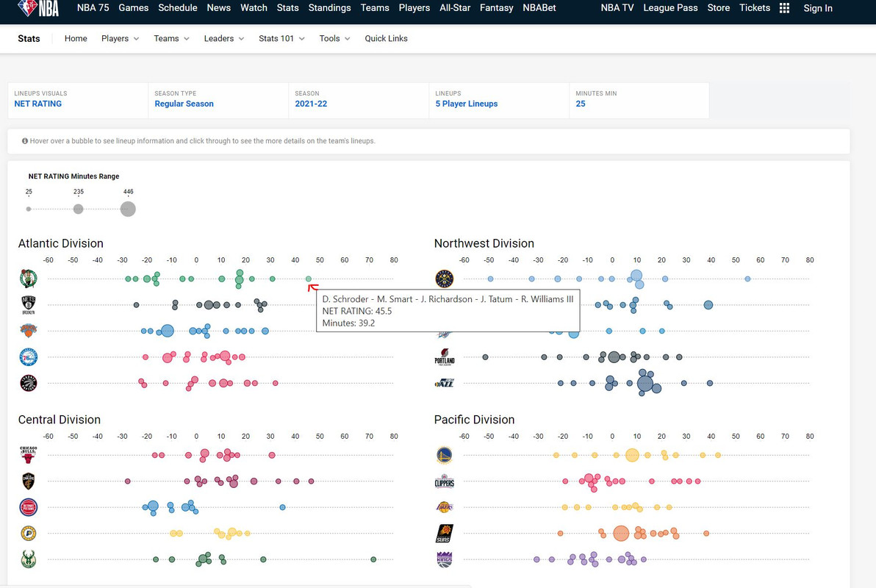
Task: Change Season Type from Regular Season
Action: coord(218,100)
